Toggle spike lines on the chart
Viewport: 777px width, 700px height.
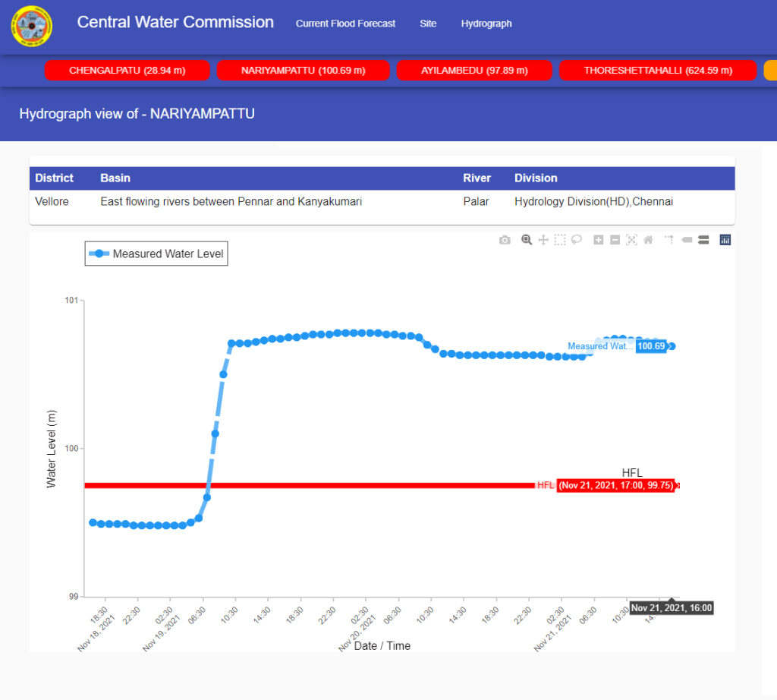coord(669,240)
